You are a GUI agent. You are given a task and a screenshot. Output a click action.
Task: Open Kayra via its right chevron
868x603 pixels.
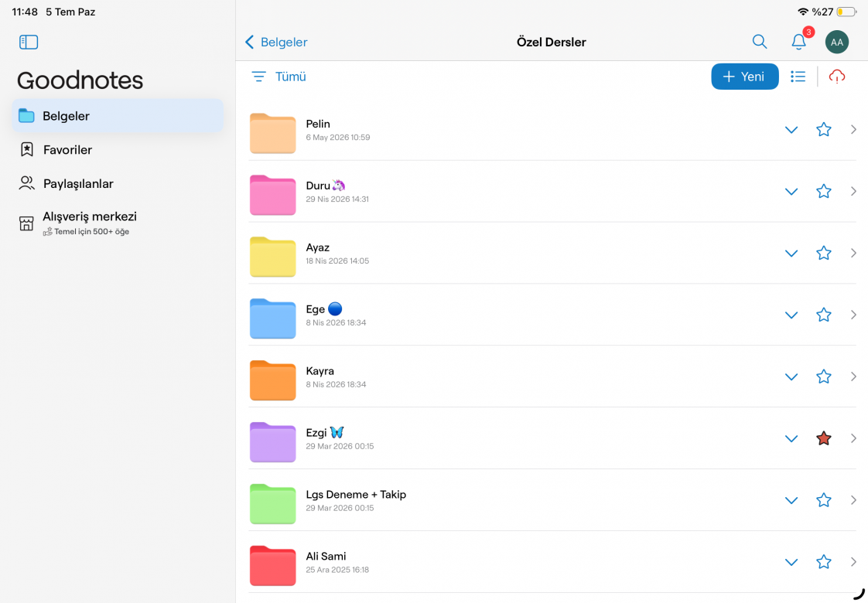853,376
